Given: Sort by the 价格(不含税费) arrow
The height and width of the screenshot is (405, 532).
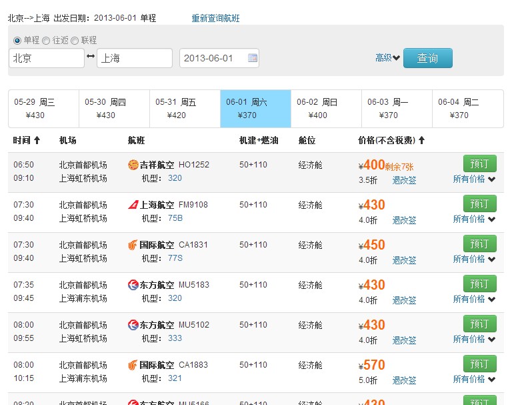Looking at the screenshot, I should [421, 140].
